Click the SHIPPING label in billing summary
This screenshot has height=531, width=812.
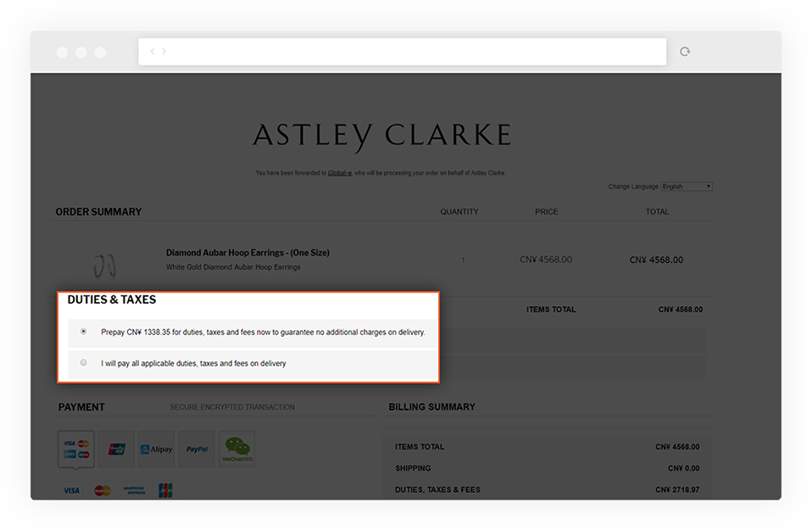(413, 468)
